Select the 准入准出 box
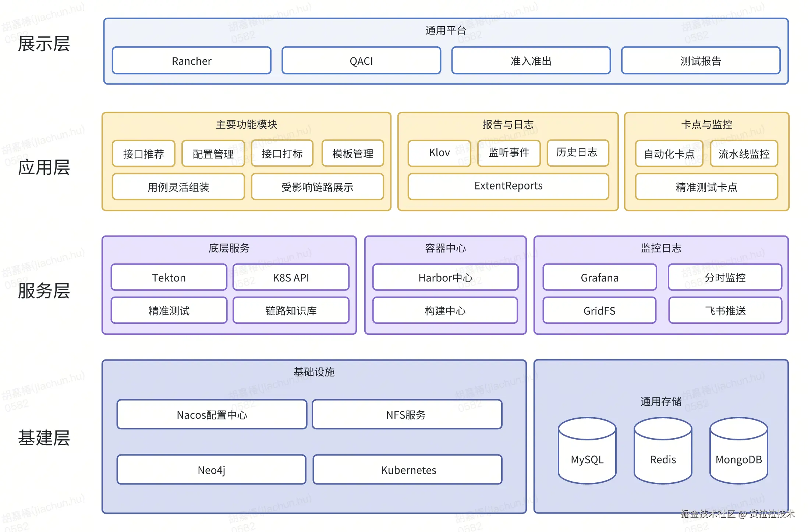The height and width of the screenshot is (532, 808). 531,61
